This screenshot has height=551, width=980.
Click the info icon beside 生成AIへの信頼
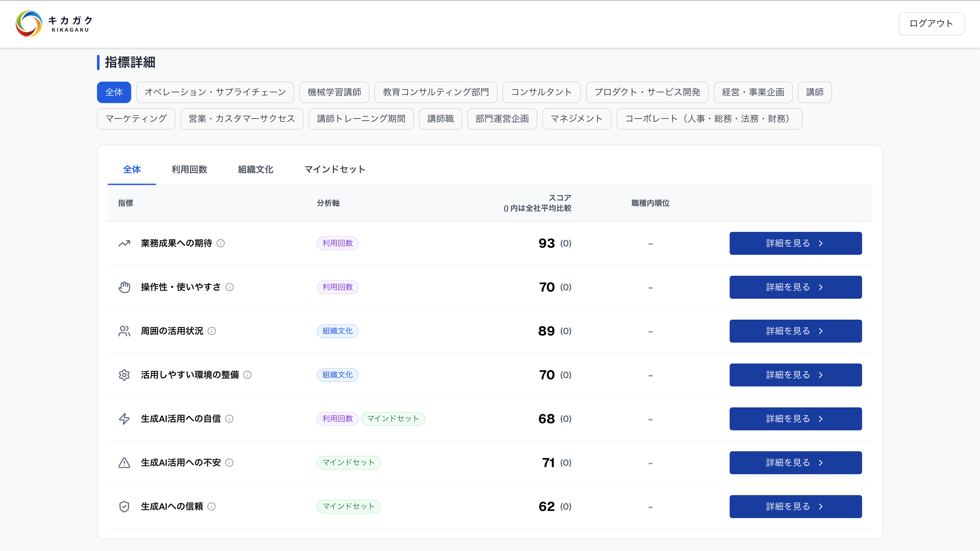[x=211, y=507]
